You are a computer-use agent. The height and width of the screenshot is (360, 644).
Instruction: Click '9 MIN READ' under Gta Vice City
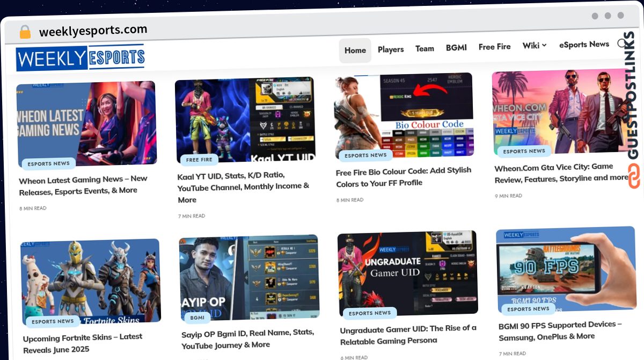click(x=508, y=196)
